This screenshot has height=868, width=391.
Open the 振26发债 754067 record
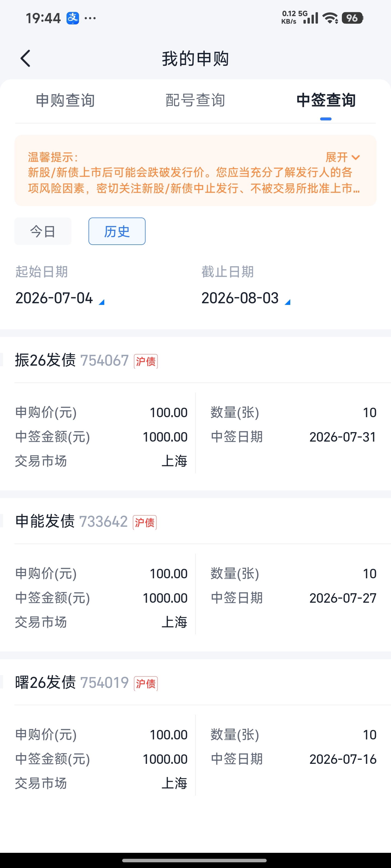[196, 413]
